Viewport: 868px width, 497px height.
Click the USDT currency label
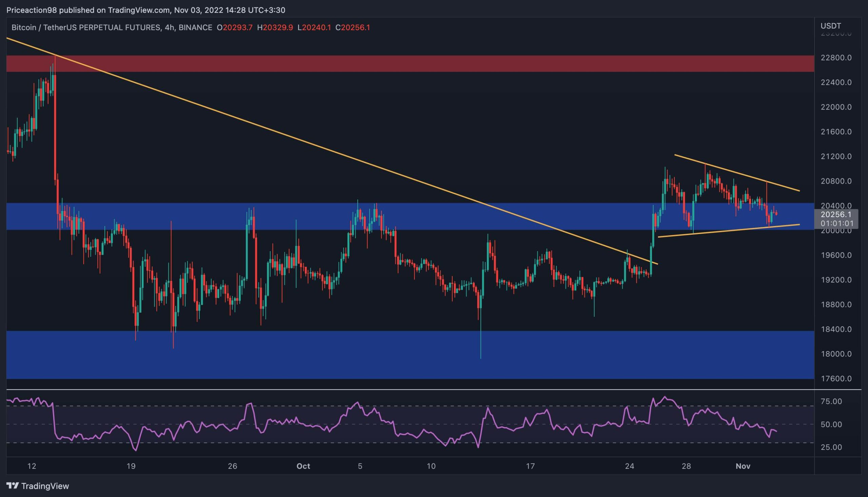tap(830, 26)
